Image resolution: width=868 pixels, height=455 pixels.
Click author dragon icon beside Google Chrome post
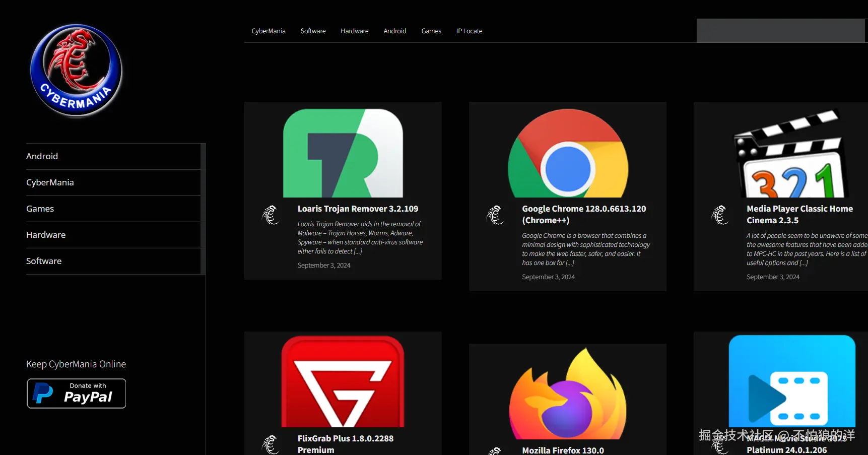pos(495,215)
